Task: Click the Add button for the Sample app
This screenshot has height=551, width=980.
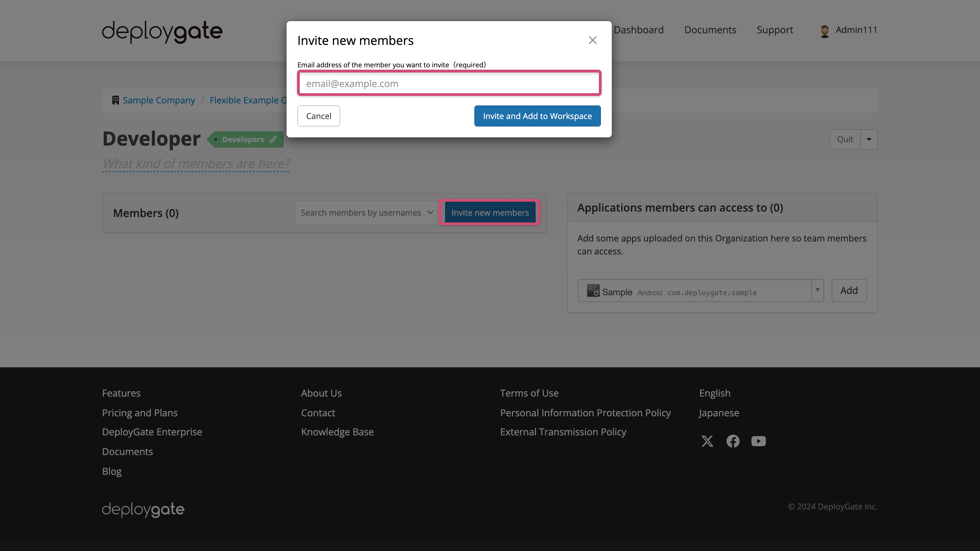Action: click(849, 290)
